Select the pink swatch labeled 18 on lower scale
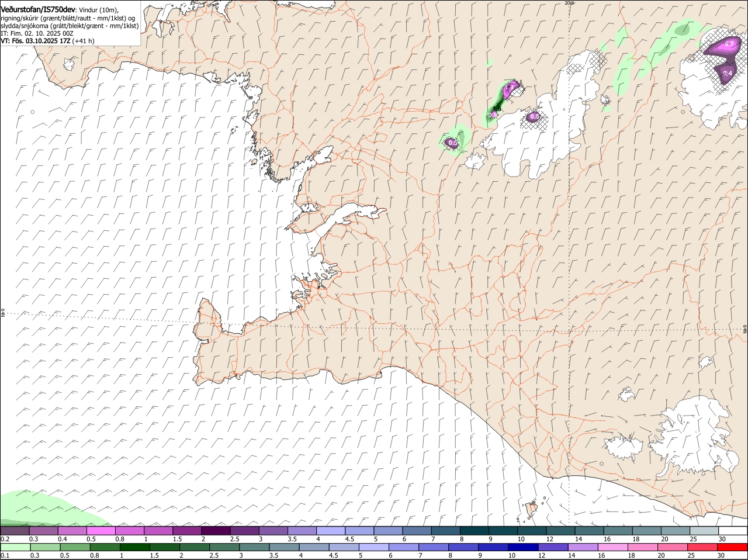This screenshot has height=560, width=748. click(643, 547)
